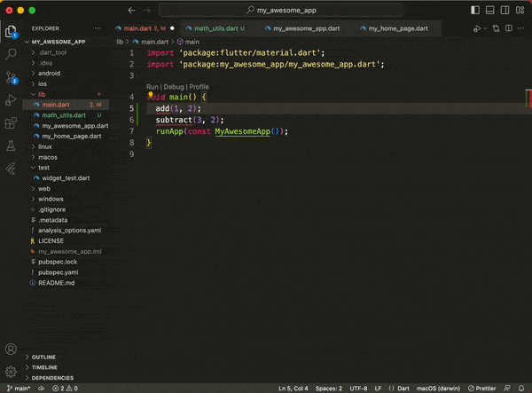Click the Prettier status bar item
532x393 pixels.
481,389
